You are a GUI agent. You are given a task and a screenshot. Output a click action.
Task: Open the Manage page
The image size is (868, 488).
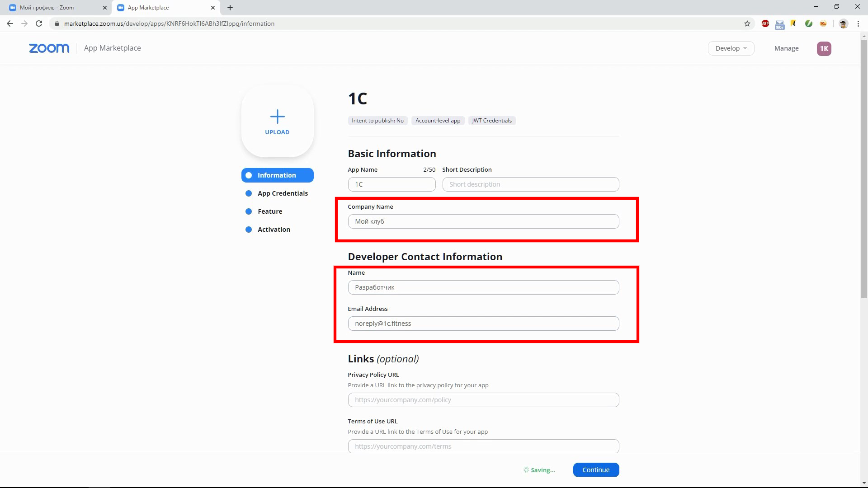pyautogui.click(x=786, y=48)
